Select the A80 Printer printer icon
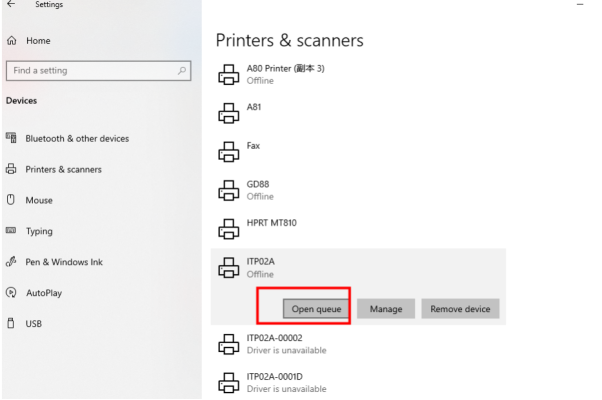The width and height of the screenshot is (602, 400). click(x=228, y=74)
